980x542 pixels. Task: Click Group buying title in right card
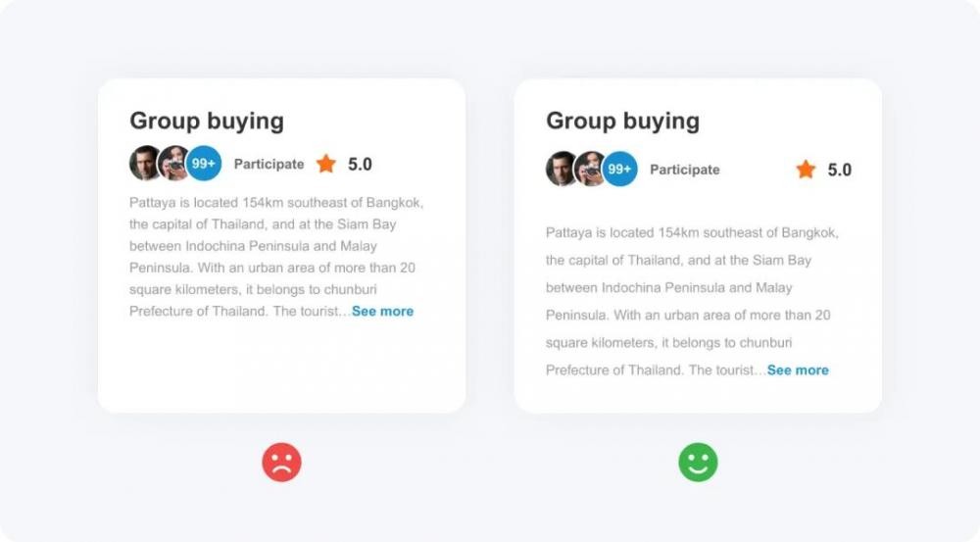point(622,122)
